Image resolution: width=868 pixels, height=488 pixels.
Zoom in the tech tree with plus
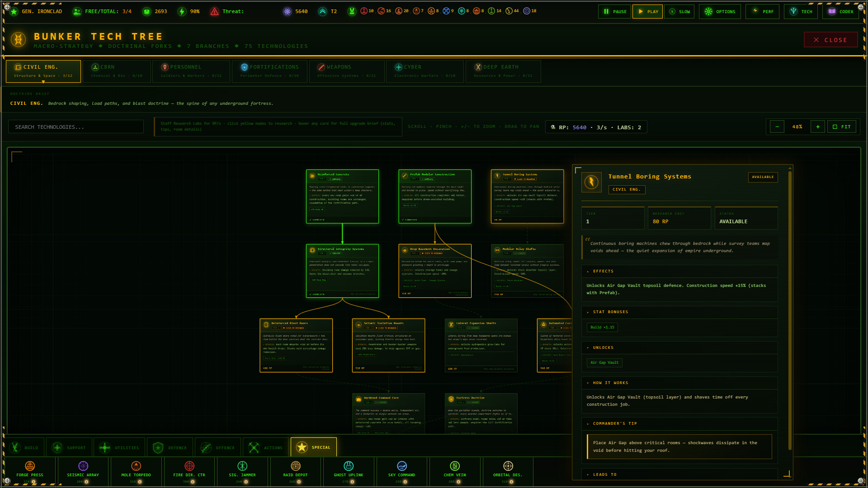click(x=818, y=127)
